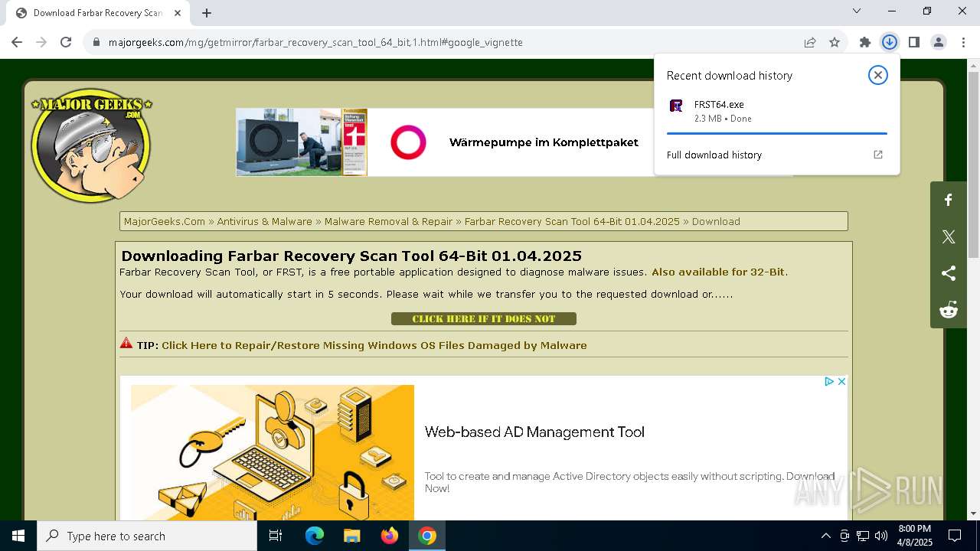
Task: Close the Recent download history popup
Action: [877, 75]
